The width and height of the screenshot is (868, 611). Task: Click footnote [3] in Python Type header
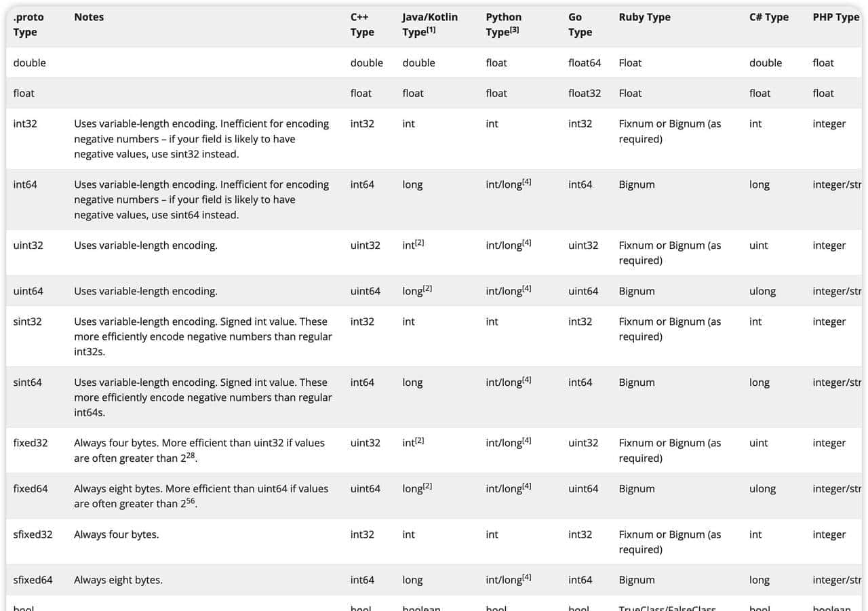coord(514,30)
